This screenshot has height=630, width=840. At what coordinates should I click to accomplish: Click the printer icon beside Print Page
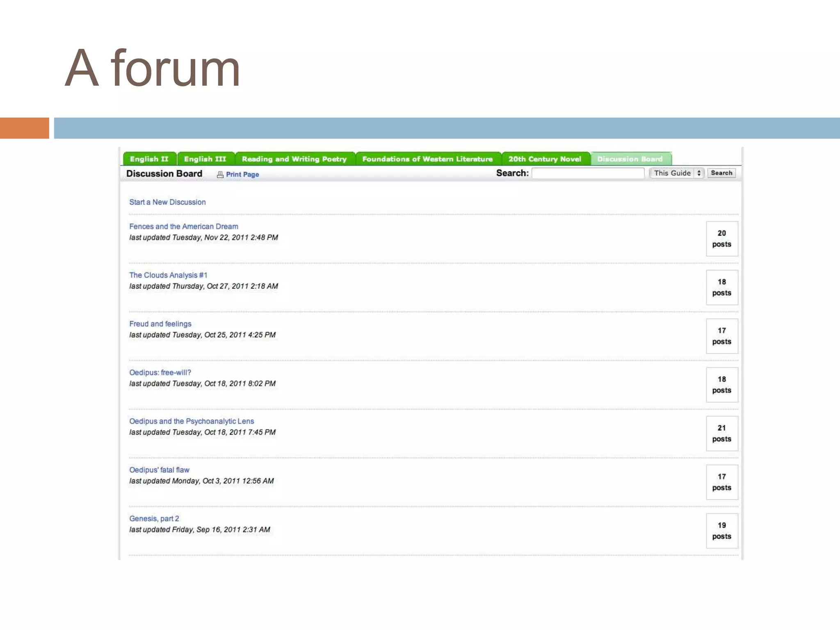[x=220, y=175]
